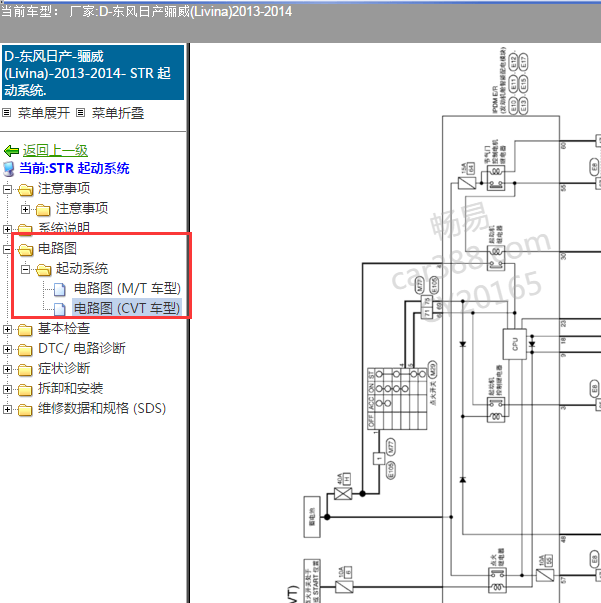601x603 pixels.
Task: Expand the 拆卸和安装 tree node
Action: coord(8,389)
